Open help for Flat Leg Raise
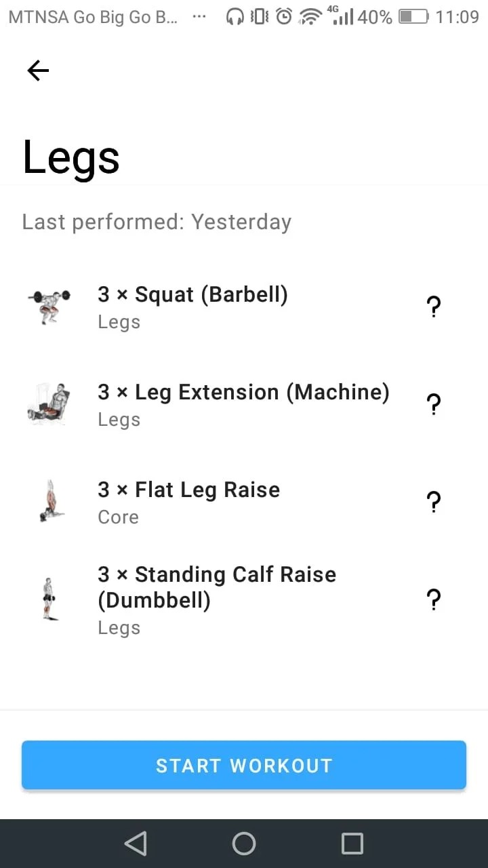 tap(434, 502)
